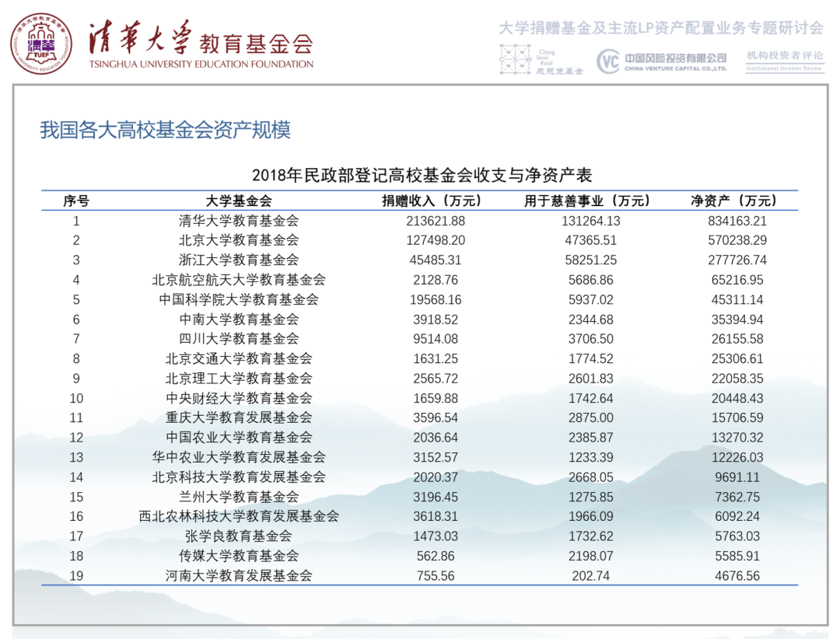
Task: Click the slide heading 我国各大高校基金会资产规模
Action: pos(165,130)
